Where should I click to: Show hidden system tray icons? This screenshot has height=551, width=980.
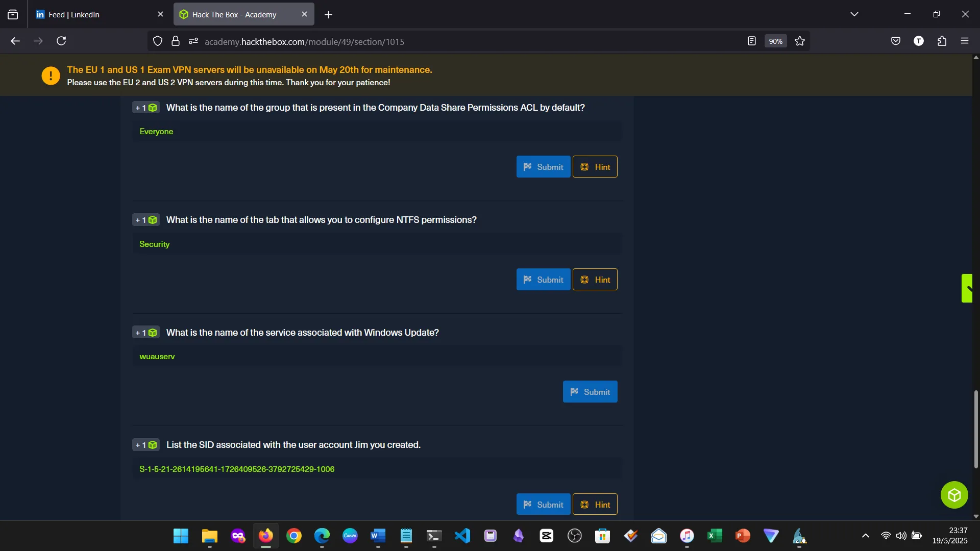[865, 536]
